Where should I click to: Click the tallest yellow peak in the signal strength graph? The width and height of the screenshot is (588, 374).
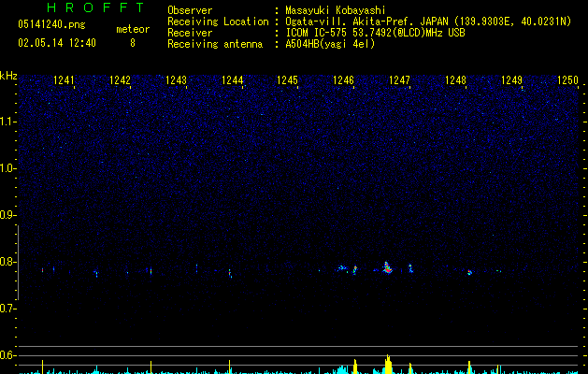[388, 364]
